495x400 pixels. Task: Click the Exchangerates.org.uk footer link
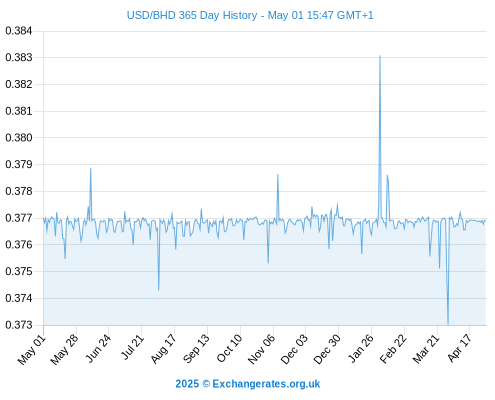pyautogui.click(x=266, y=384)
